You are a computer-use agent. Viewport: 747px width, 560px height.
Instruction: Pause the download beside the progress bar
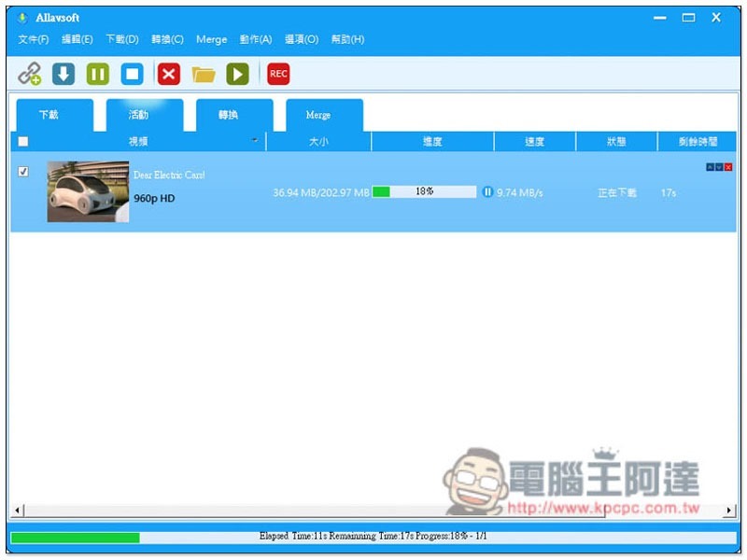click(487, 192)
